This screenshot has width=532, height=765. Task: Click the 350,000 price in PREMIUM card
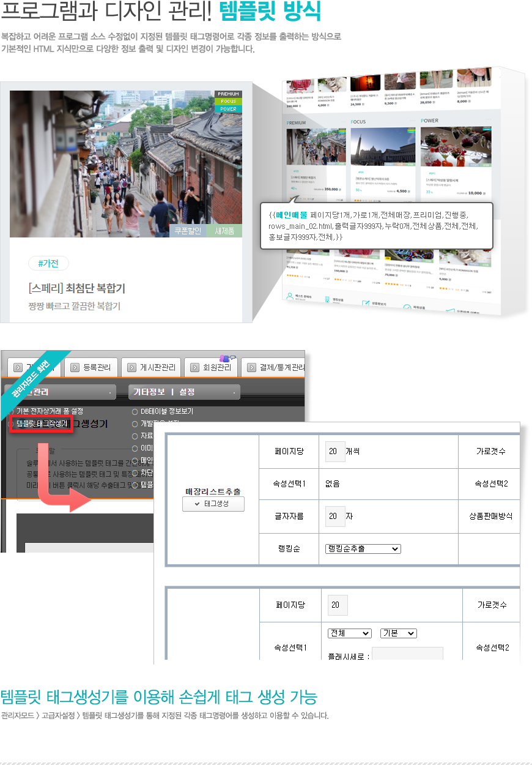[x=330, y=190]
